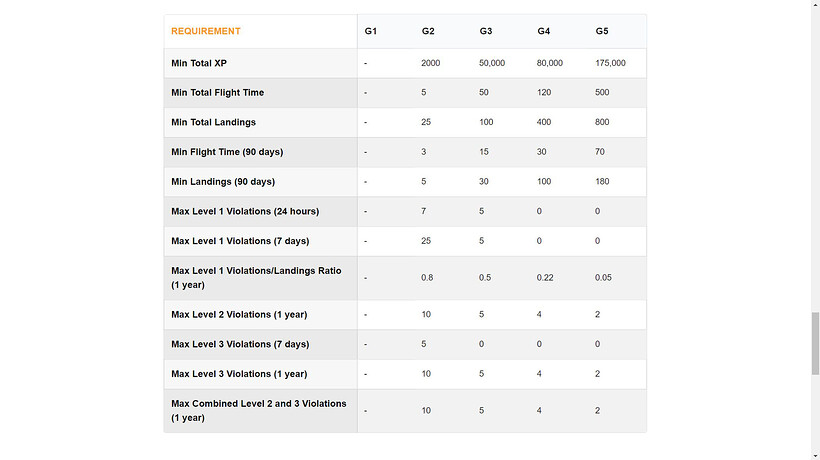Click G5 value 500 in Min Total Flight Time
Screen dimensions: 820x460
pos(602,93)
